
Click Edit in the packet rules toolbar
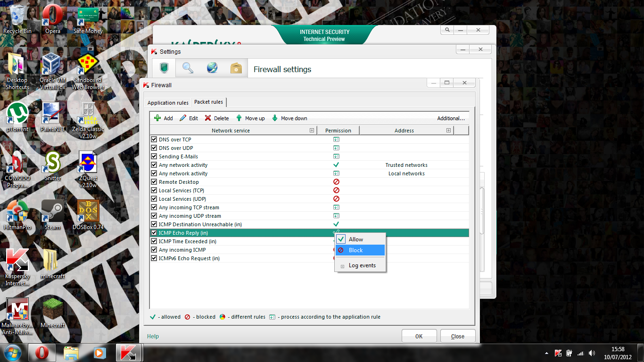pyautogui.click(x=189, y=118)
